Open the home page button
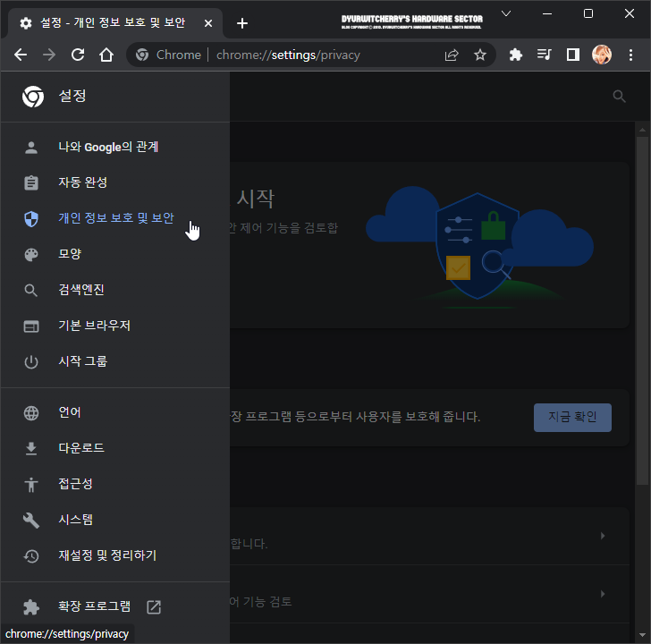651x644 pixels. 106,55
